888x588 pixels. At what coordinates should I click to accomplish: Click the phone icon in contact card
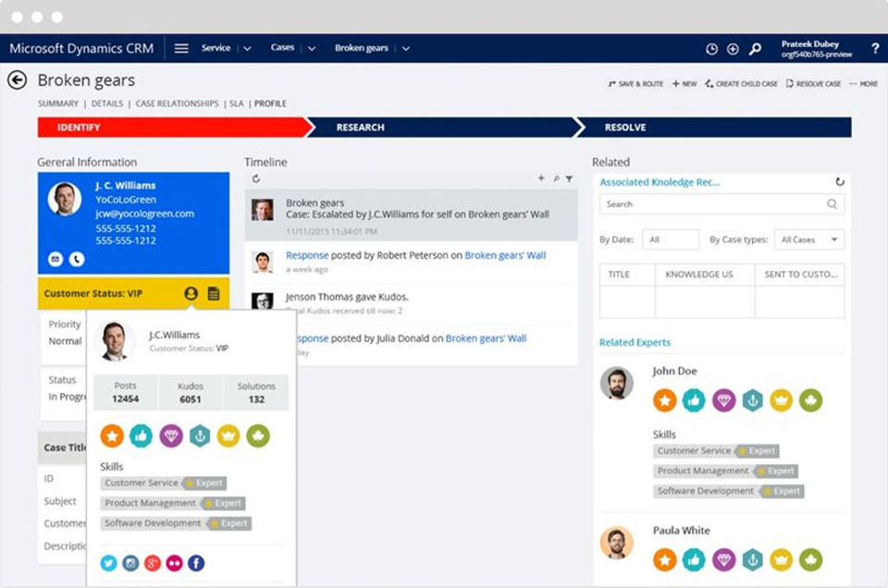click(x=77, y=259)
